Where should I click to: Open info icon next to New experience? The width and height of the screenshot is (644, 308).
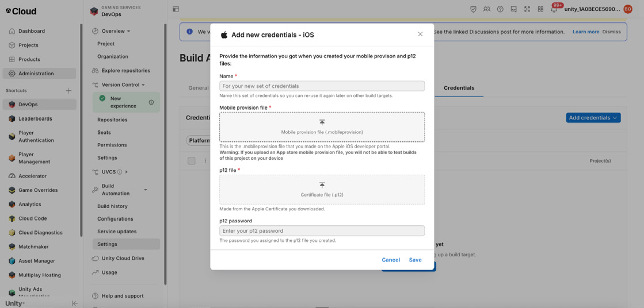tap(151, 102)
